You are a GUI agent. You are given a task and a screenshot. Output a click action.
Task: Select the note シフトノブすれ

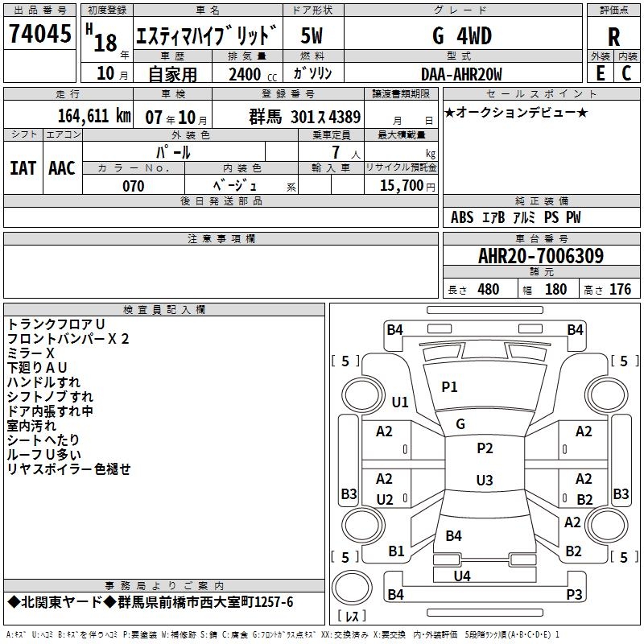coord(50,397)
